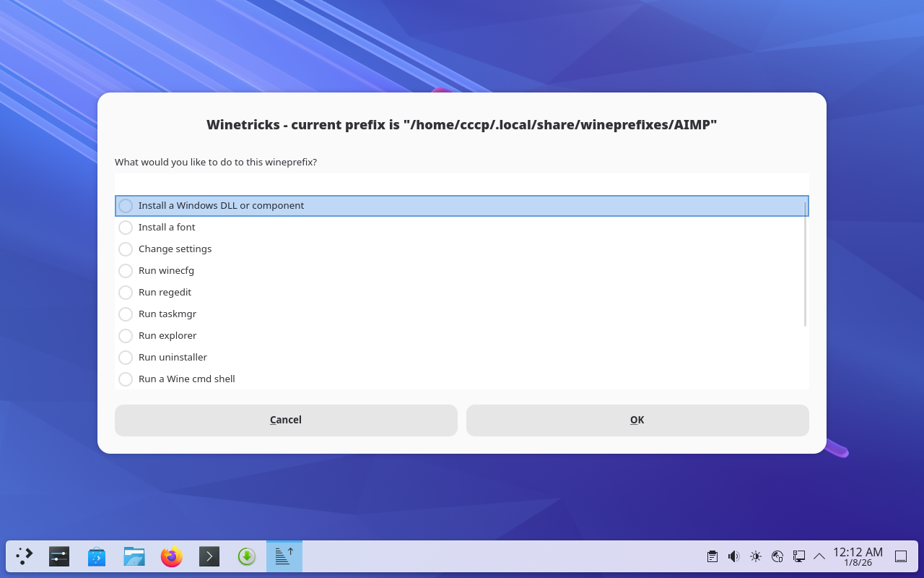Open the volume control in system tray
The width and height of the screenshot is (924, 578).
(734, 556)
